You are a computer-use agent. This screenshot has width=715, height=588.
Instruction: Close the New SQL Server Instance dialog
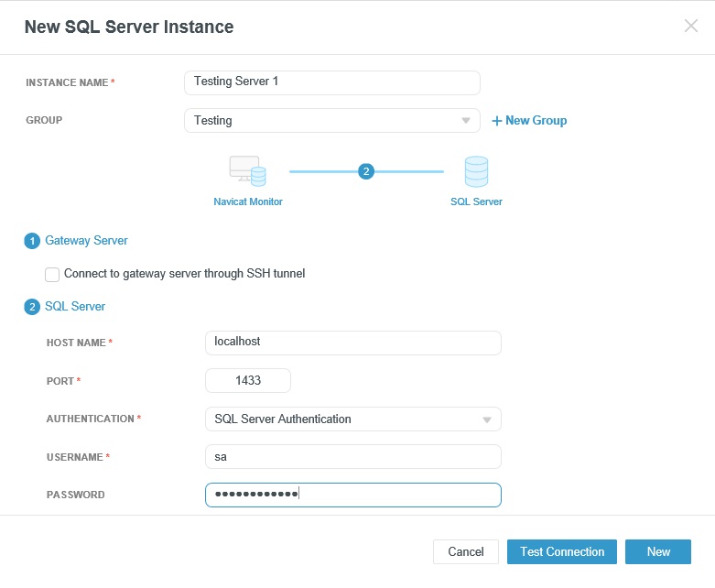(x=691, y=26)
